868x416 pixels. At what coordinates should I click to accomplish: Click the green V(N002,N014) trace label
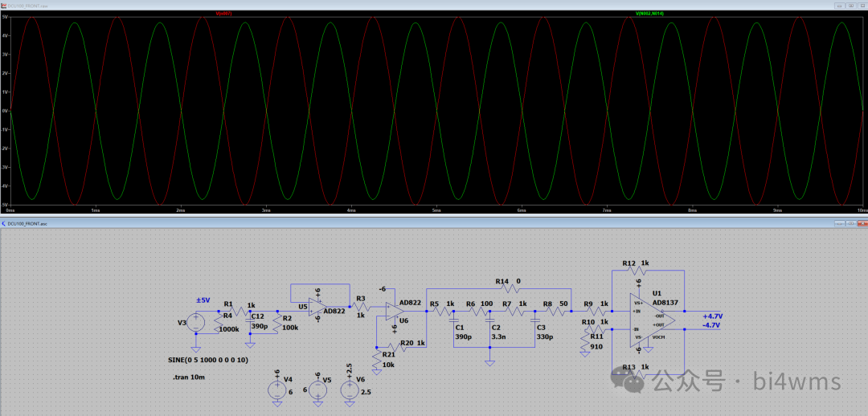tap(649, 14)
